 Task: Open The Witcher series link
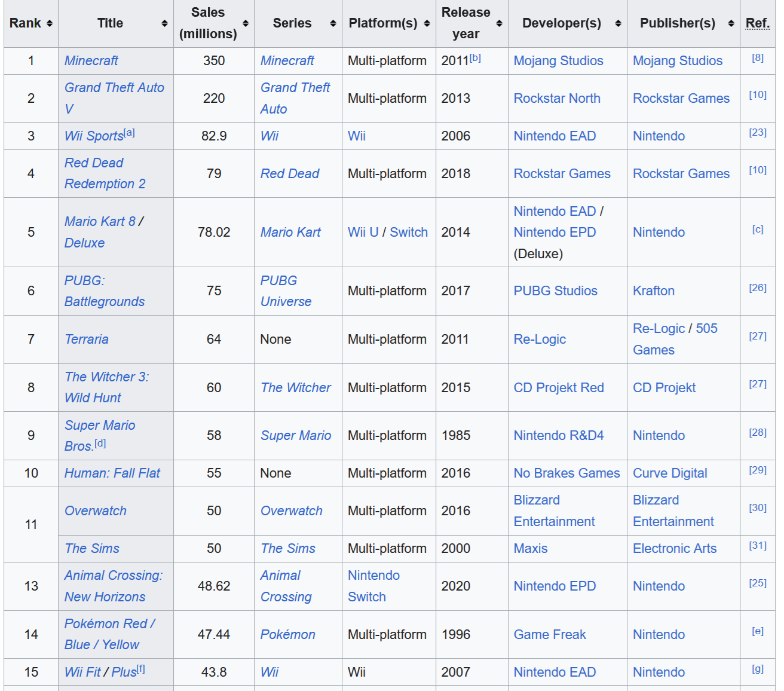pos(296,388)
